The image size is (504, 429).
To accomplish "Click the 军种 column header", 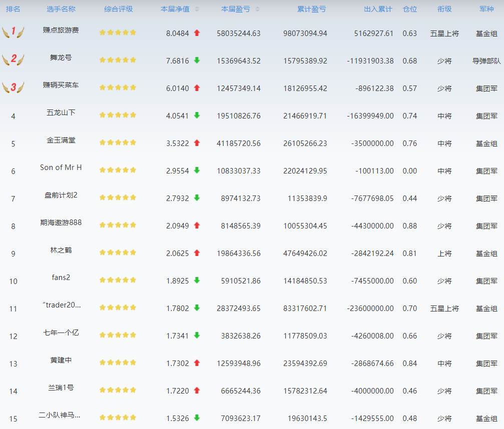I will [486, 9].
